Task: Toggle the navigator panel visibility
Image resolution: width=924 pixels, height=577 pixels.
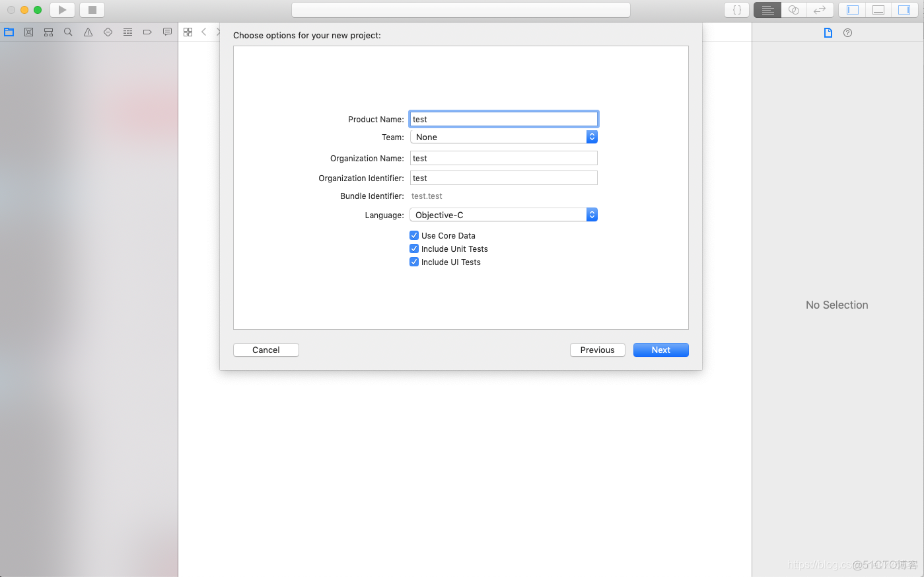Action: click(x=853, y=10)
